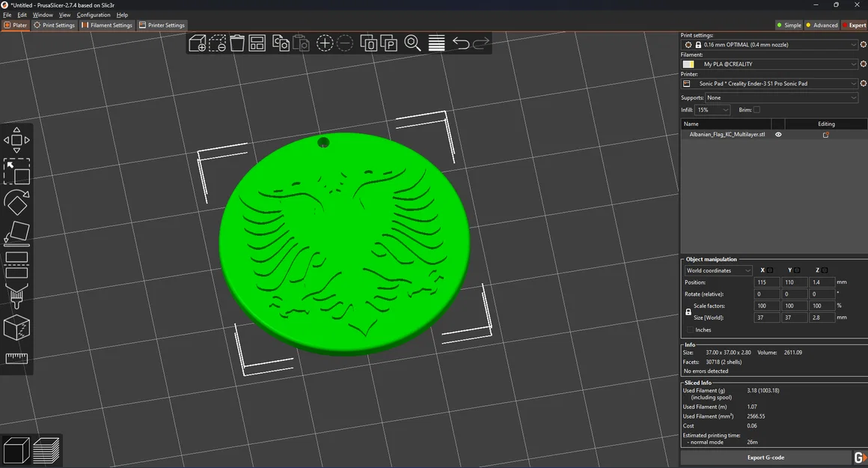The image size is (868, 468).
Task: Switch to sliced layers preview view
Action: [x=46, y=450]
